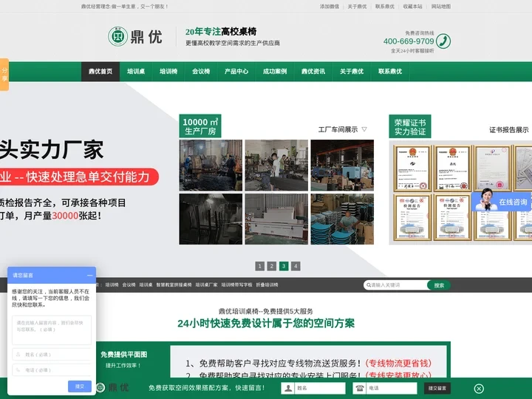The image size is (532, 399).
Task: Open top-middle factory photo with workers
Action: (x=276, y=166)
